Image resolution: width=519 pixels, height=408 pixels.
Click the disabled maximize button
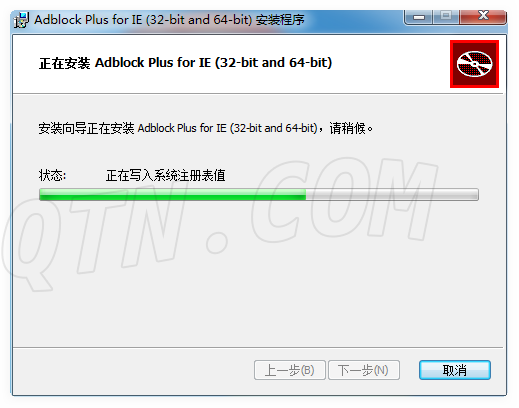coord(446,16)
